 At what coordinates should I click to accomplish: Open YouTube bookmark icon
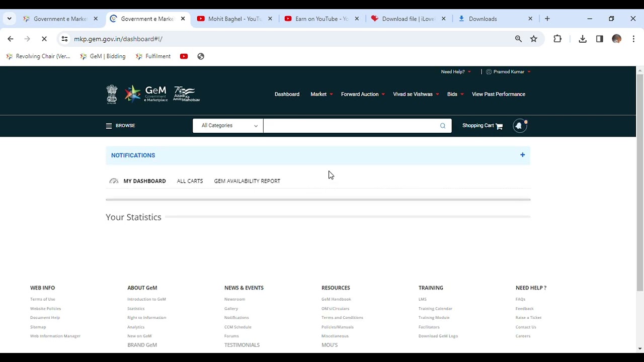tap(184, 56)
